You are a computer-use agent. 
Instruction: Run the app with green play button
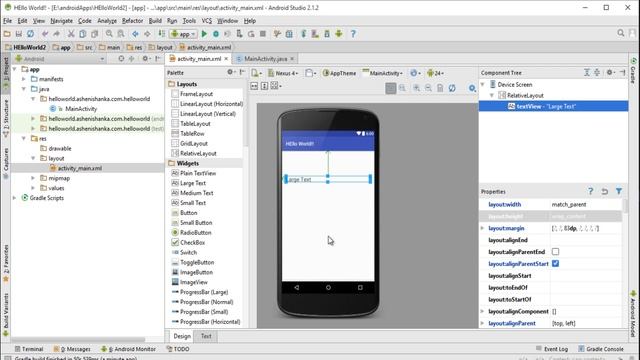204,34
